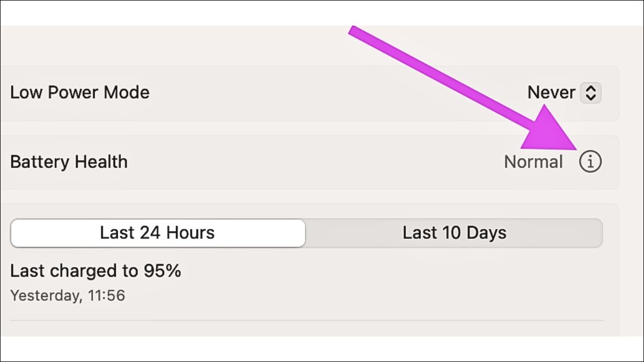Click the up-down chevrons beside Never
Viewport: 644px width, 362px height.
coord(590,93)
